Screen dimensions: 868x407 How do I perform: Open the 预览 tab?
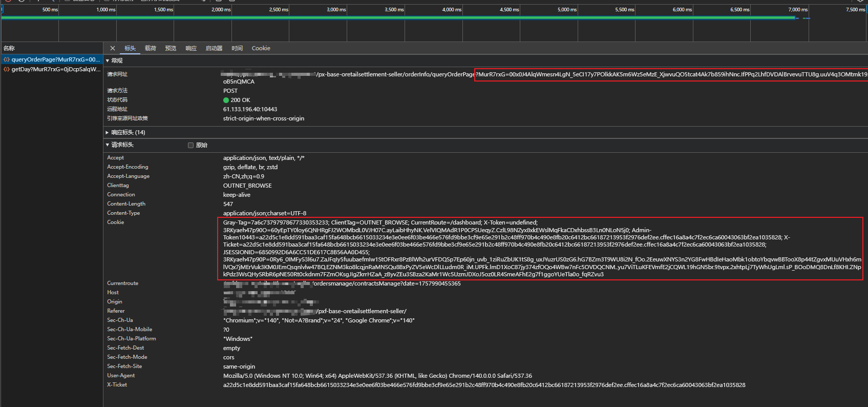pyautogui.click(x=171, y=48)
